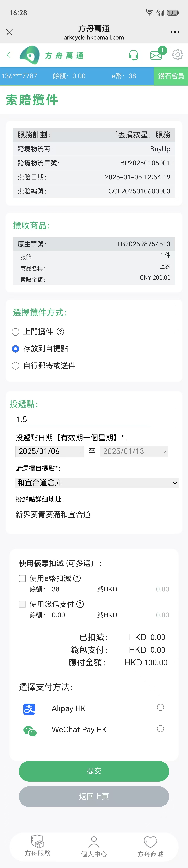Tap the 方舟萬通 logo
Viewport: 188px width, 868px height.
pyautogui.click(x=52, y=55)
